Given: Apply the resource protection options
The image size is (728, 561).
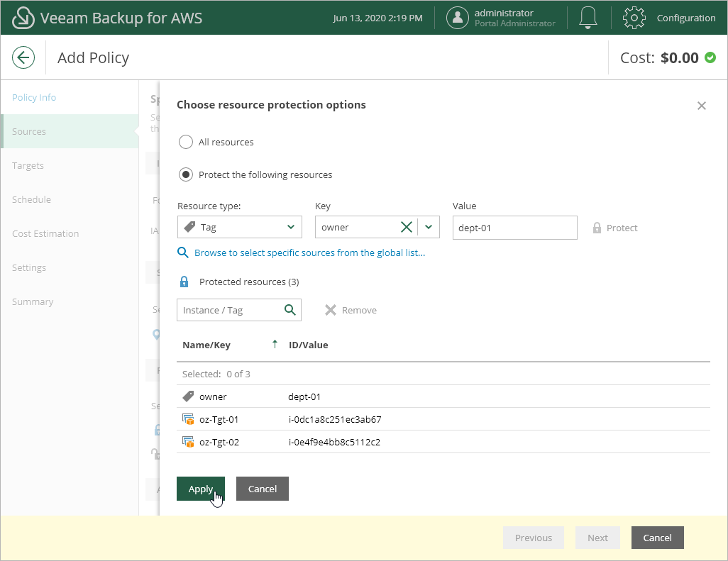Looking at the screenshot, I should tap(201, 489).
